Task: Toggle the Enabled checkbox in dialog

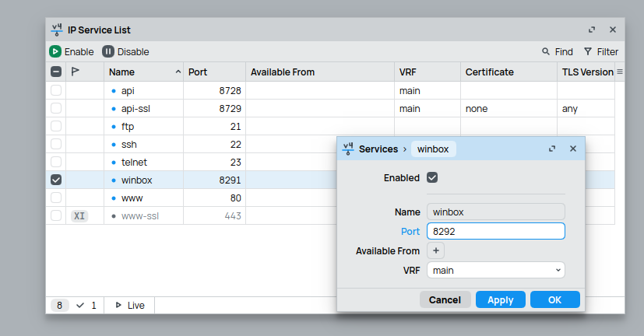Action: click(432, 177)
